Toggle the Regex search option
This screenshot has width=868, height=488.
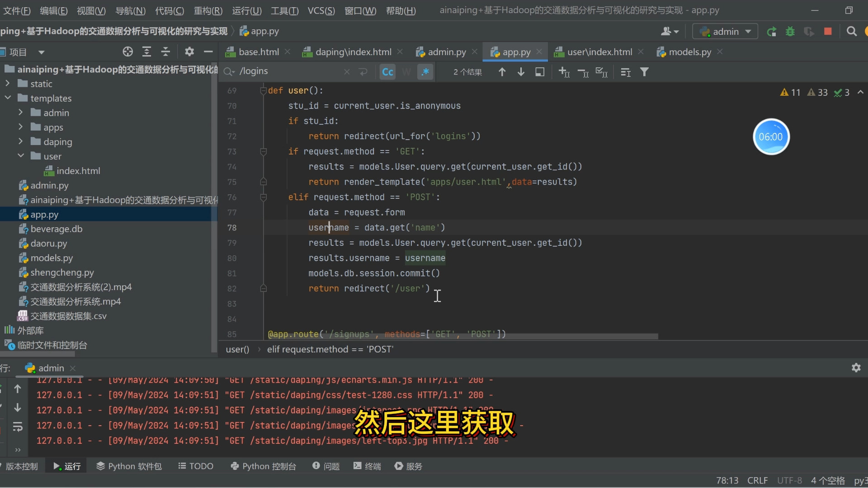click(x=425, y=72)
